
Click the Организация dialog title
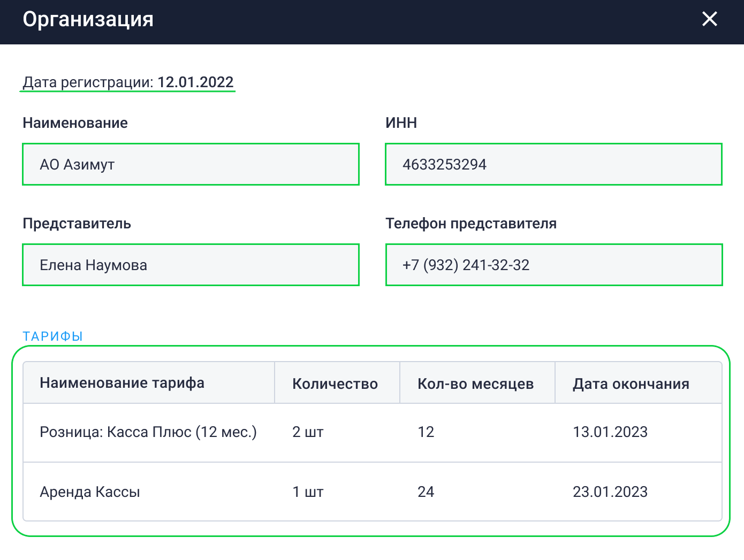click(x=88, y=19)
